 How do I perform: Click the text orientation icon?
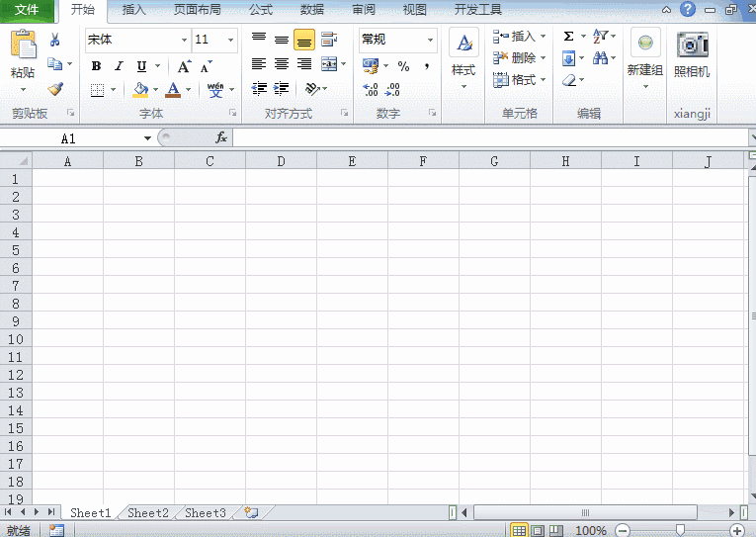pyautogui.click(x=312, y=88)
